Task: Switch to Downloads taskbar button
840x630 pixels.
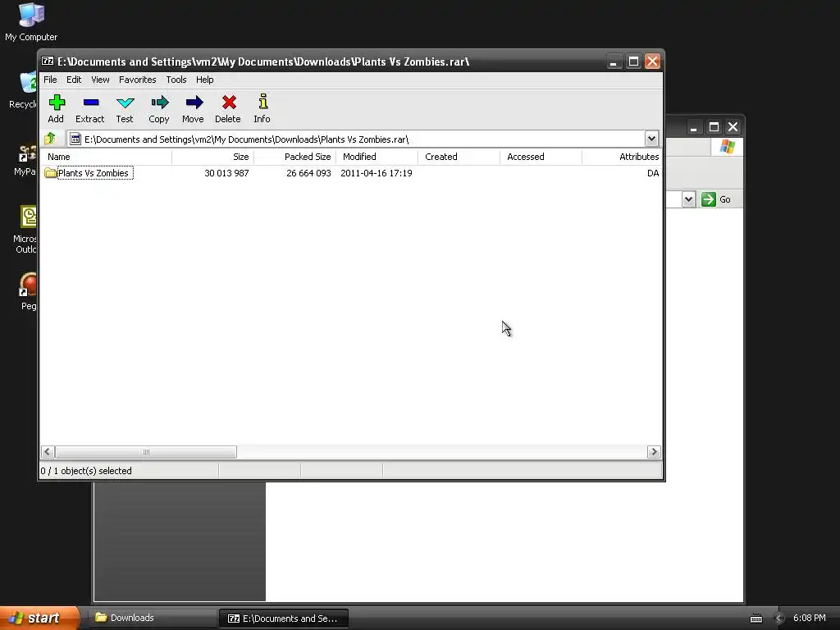Action: 153,618
